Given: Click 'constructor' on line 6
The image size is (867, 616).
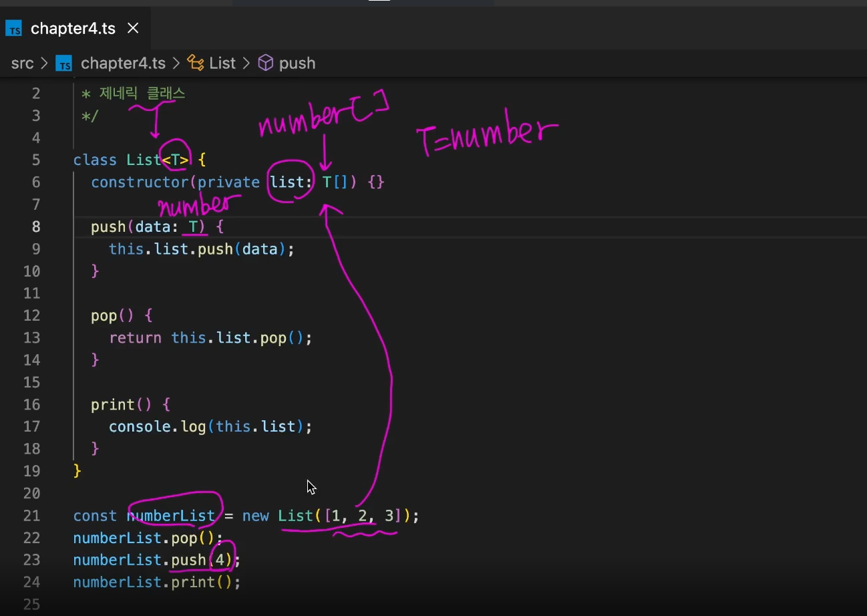Looking at the screenshot, I should click(x=140, y=182).
